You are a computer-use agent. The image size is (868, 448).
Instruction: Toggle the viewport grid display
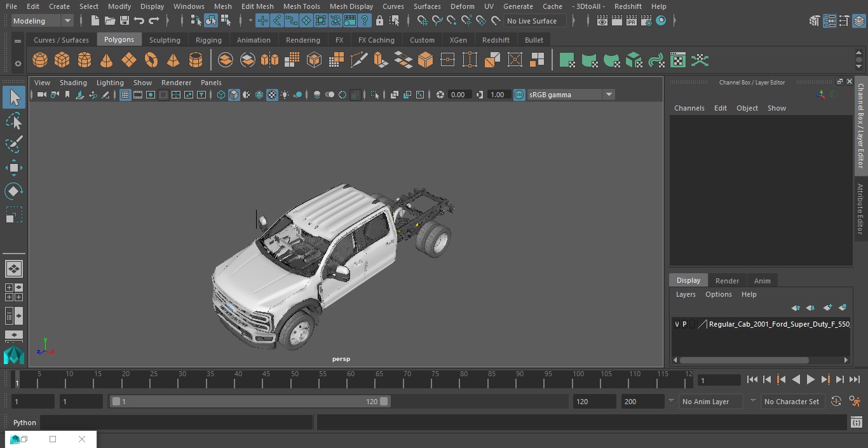pos(125,95)
